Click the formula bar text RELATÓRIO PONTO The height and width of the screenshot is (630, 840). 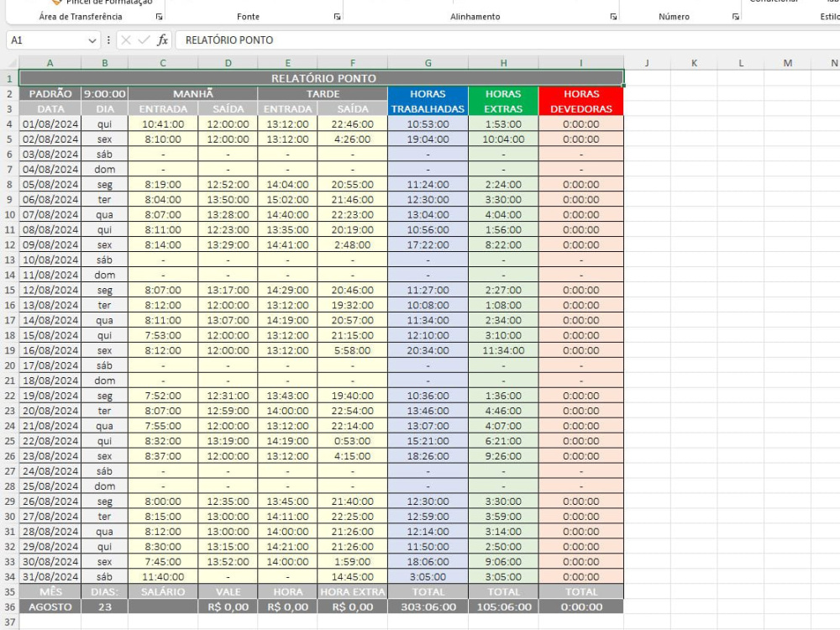point(228,40)
